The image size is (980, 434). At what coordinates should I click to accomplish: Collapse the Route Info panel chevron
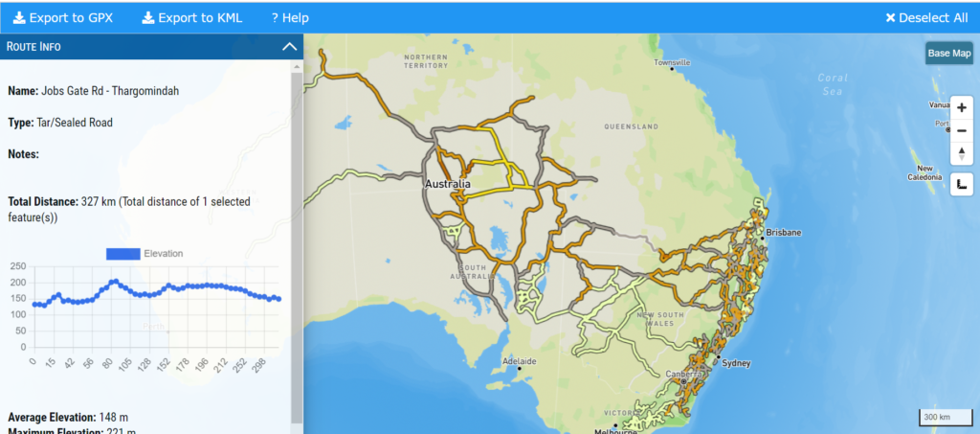tap(289, 47)
